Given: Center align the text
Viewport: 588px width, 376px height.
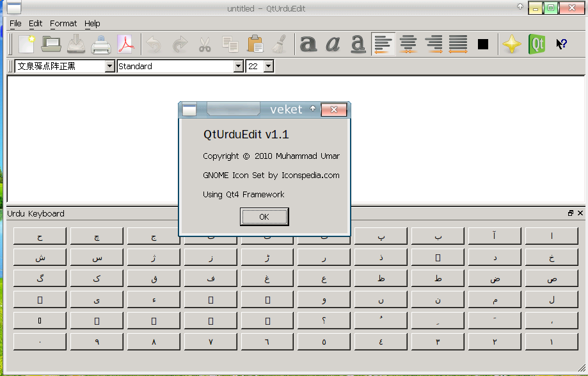Looking at the screenshot, I should [408, 44].
